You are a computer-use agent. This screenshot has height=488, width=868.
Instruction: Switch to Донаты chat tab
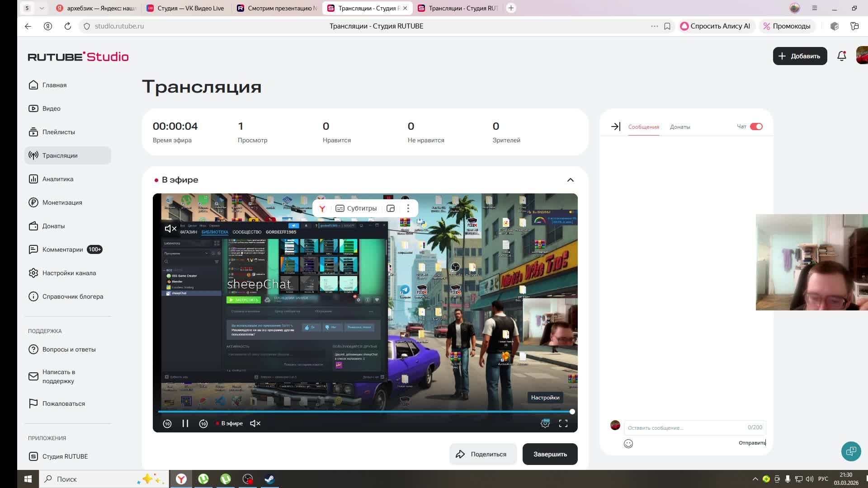679,127
